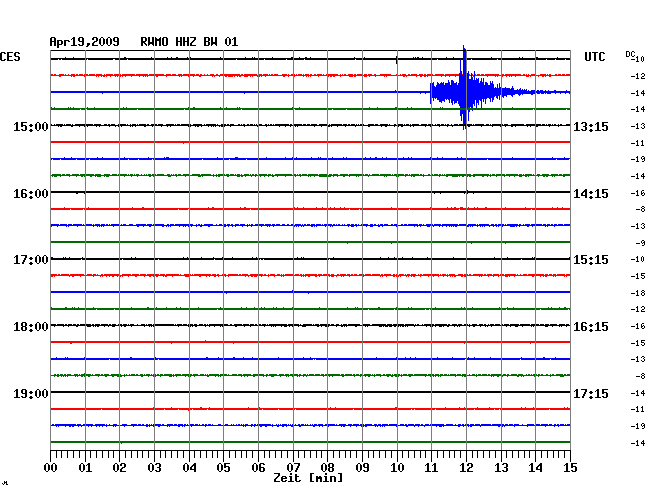
Task: Select the 19:00 row label
Action: [31, 393]
